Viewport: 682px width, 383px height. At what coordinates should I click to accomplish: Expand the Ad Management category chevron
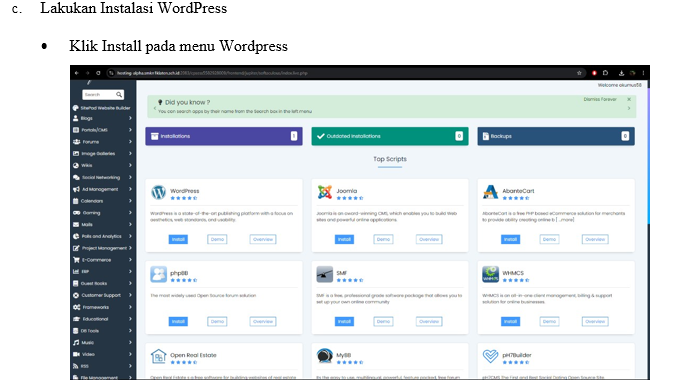click(x=130, y=189)
